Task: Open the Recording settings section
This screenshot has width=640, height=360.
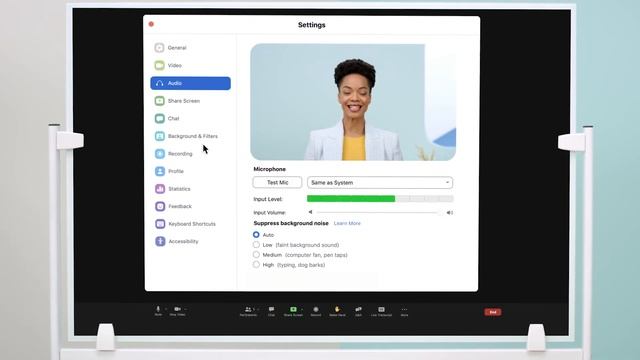Action: (174, 153)
